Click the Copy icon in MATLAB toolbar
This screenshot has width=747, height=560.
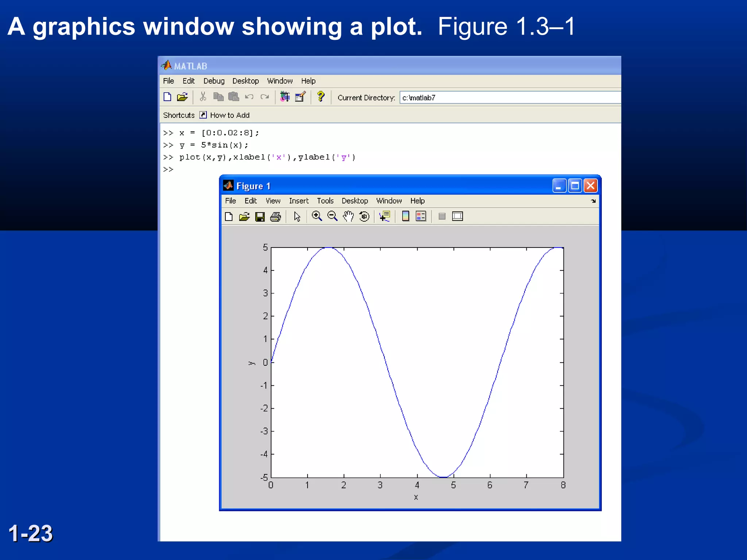coord(218,97)
